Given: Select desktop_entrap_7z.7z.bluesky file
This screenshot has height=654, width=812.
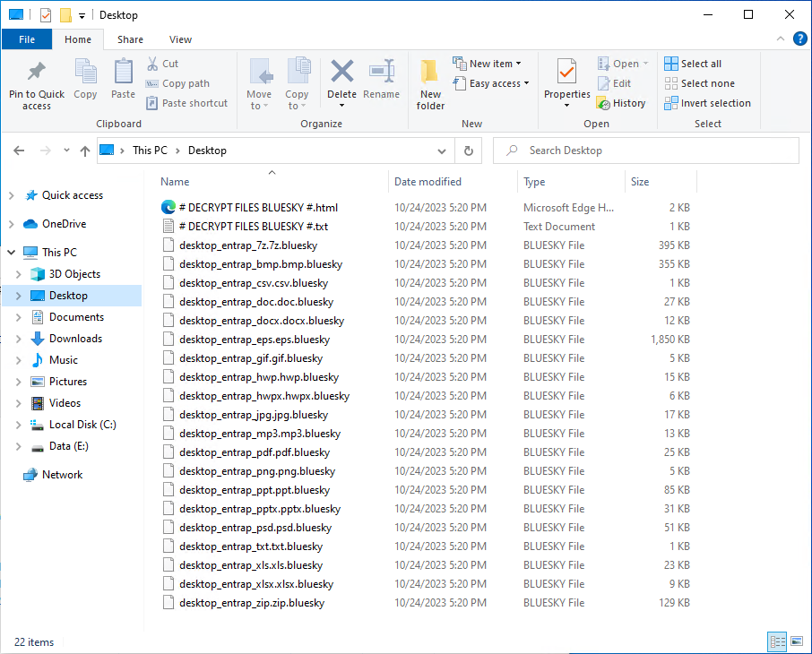Looking at the screenshot, I should (x=248, y=245).
